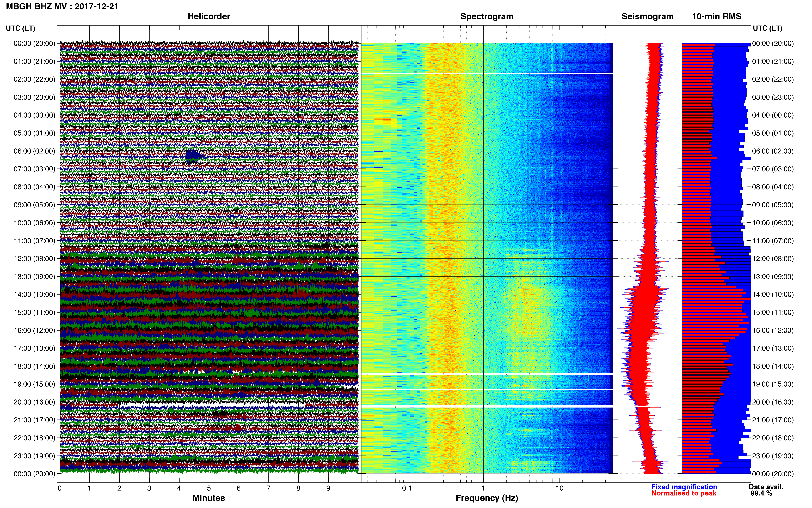Click 01:00 (21:00) on the Helicorder time axis
812x508 pixels.
pos(34,62)
